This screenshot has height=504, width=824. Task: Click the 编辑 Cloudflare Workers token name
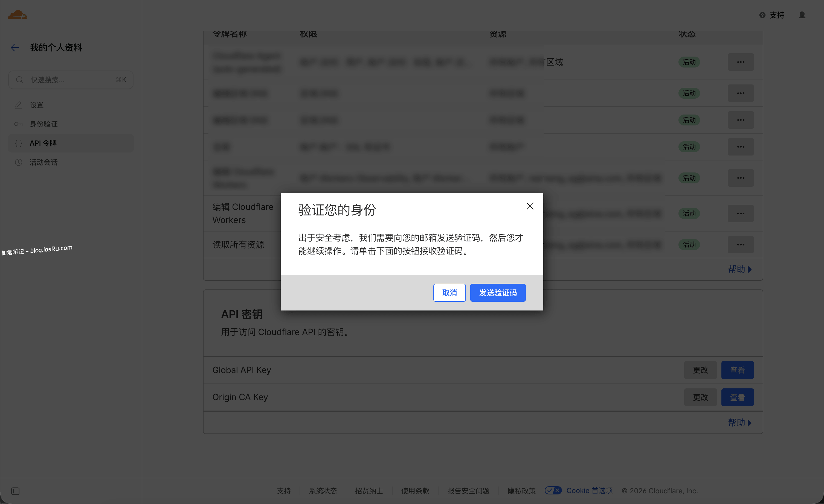point(243,213)
